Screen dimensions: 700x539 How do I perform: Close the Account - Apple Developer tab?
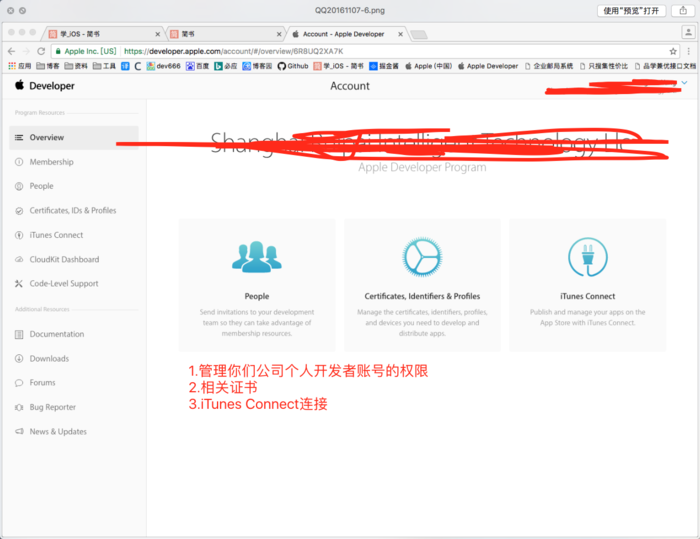point(400,34)
